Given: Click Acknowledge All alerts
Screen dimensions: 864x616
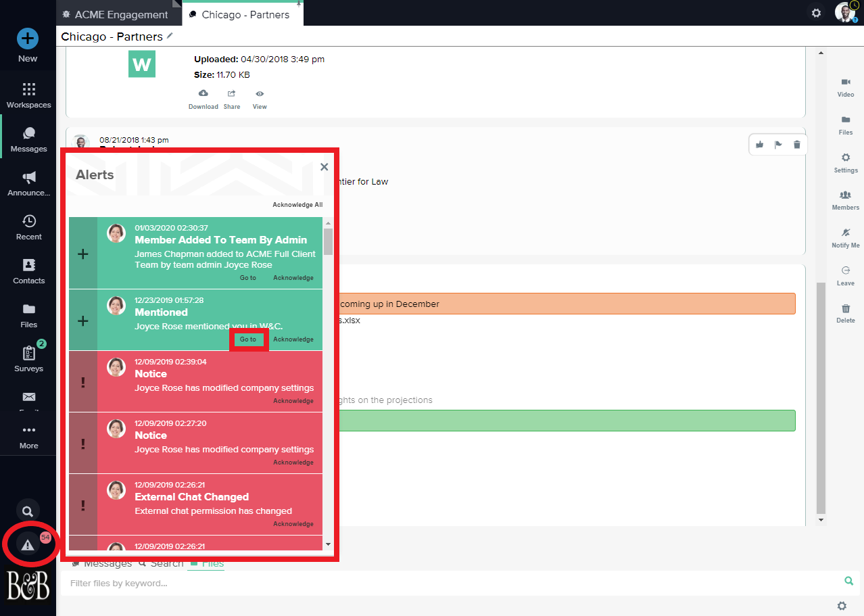Looking at the screenshot, I should [297, 205].
